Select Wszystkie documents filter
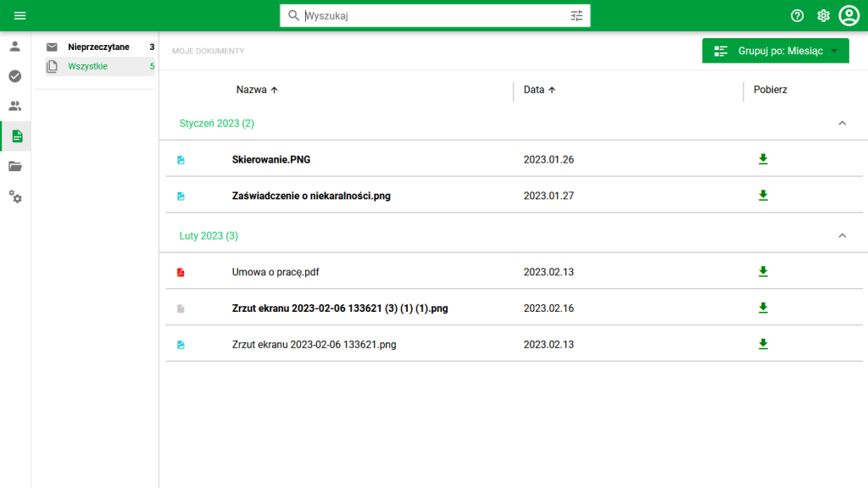This screenshot has height=488, width=868. pyautogui.click(x=100, y=66)
